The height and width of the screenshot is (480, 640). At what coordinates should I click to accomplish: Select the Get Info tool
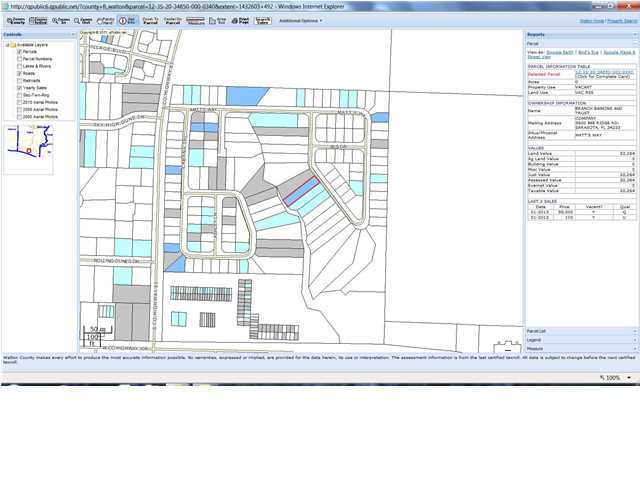pos(128,20)
